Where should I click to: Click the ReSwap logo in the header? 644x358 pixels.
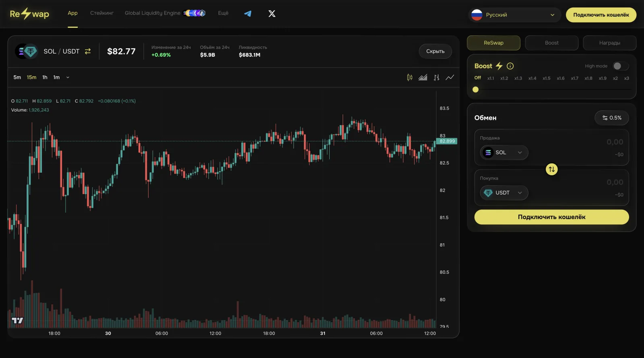(x=29, y=14)
